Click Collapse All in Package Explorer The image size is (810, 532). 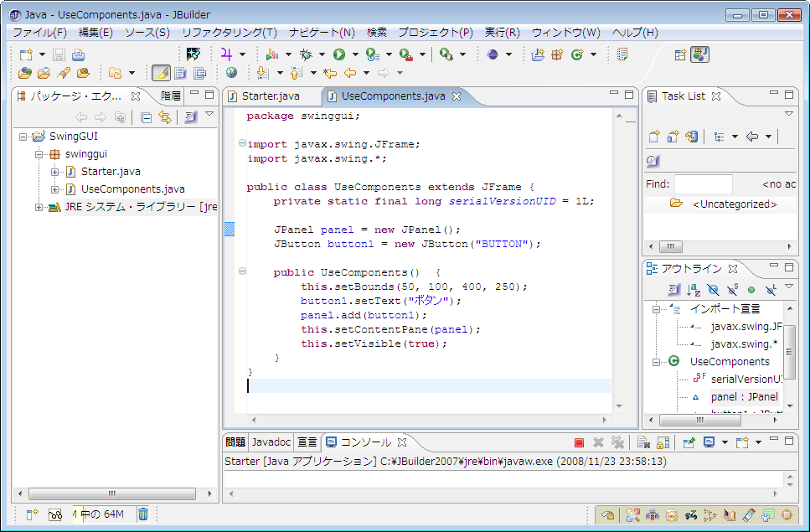pyautogui.click(x=146, y=117)
